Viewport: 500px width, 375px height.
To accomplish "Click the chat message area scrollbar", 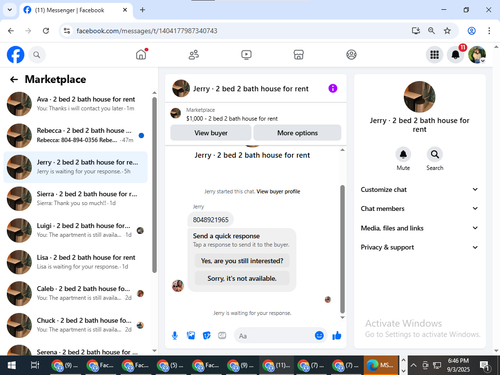I will pyautogui.click(x=342, y=249).
